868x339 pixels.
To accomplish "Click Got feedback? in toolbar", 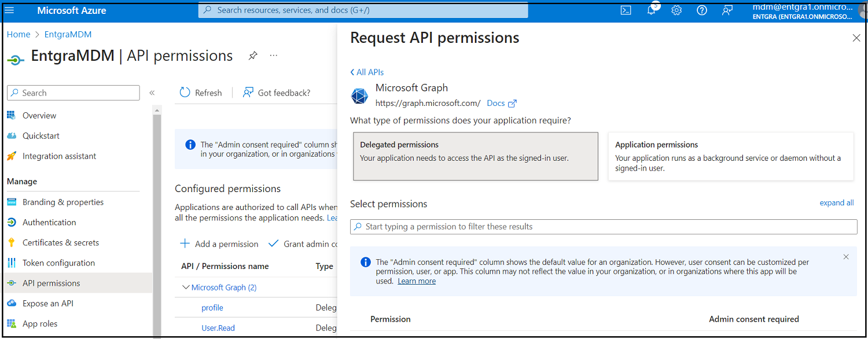I will tap(277, 93).
